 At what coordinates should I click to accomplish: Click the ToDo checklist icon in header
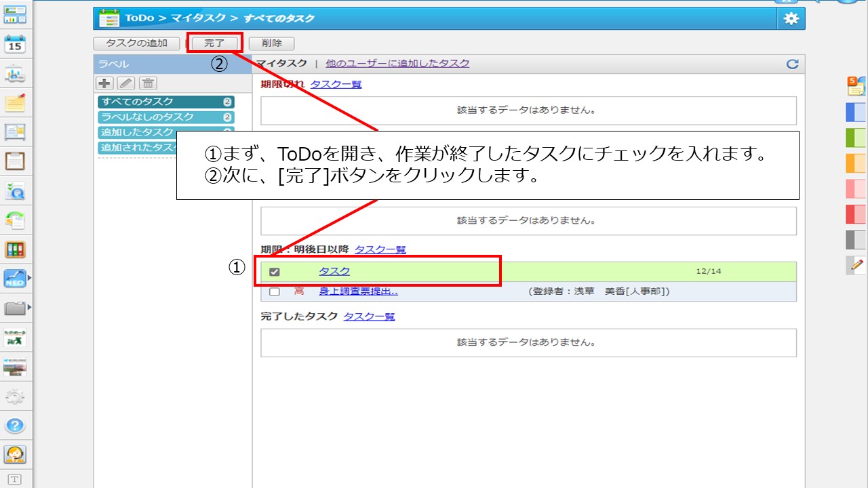tap(109, 18)
